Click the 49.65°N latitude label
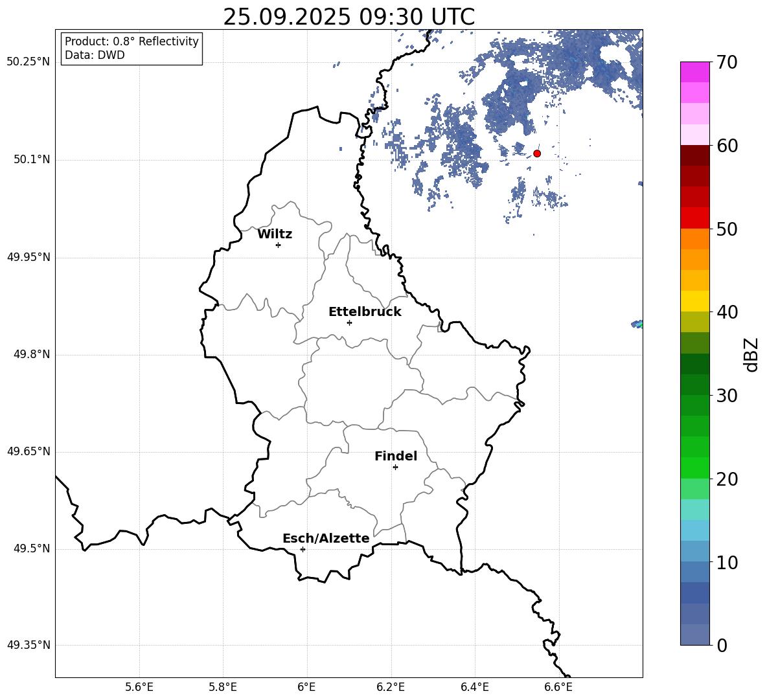This screenshot has height=700, width=767. 29,451
